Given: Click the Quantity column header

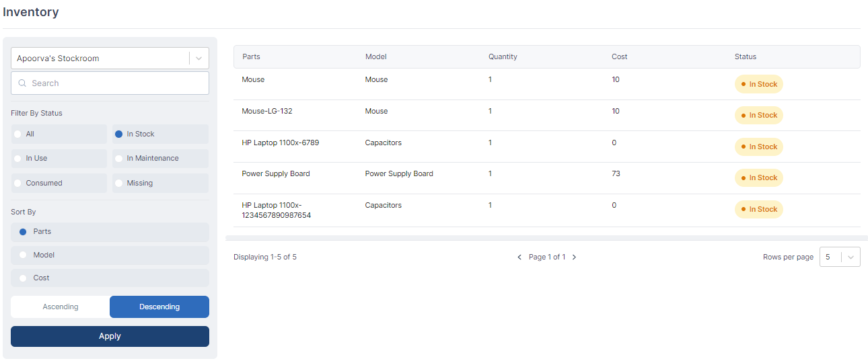Looking at the screenshot, I should tap(503, 57).
